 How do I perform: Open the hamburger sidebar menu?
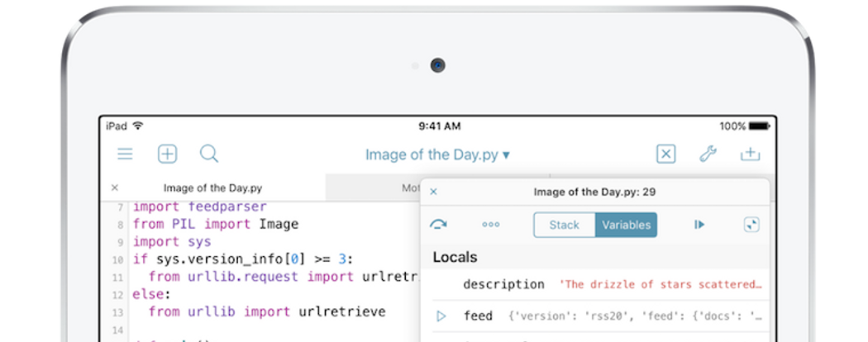click(125, 154)
